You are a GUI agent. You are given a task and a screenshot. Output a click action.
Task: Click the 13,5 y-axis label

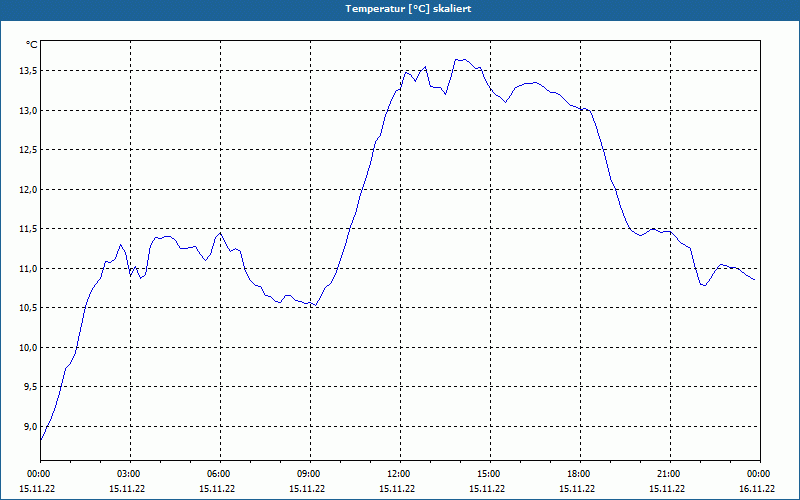point(29,71)
